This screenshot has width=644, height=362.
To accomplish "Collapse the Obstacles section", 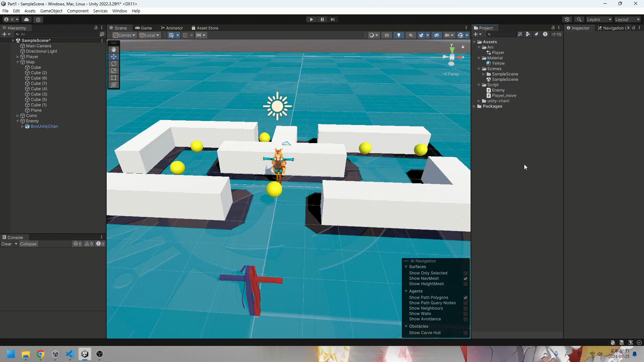I will pos(406,326).
